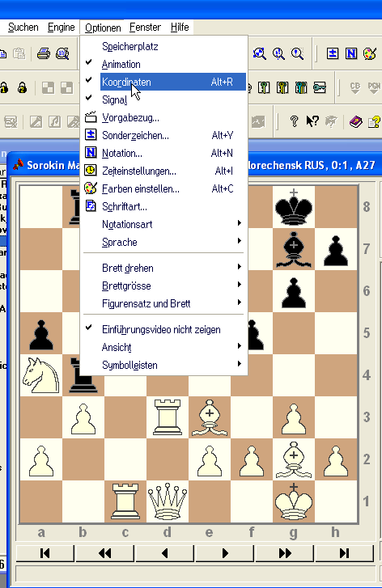Open the Engine menu
The width and height of the screenshot is (382, 588).
point(62,27)
